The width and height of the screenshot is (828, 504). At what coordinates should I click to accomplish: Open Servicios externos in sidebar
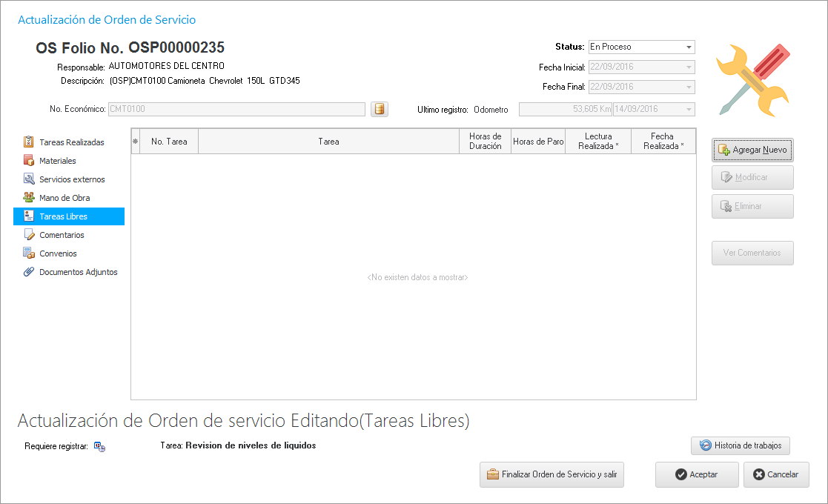tap(71, 179)
